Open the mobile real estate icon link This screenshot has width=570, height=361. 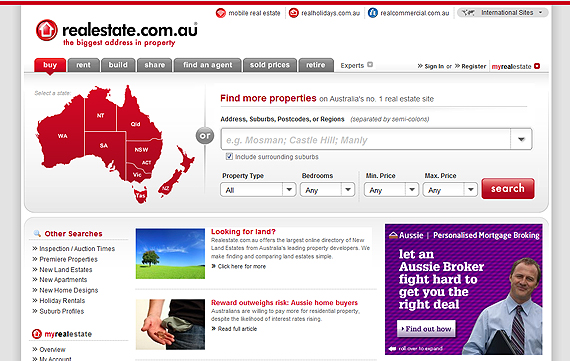(x=221, y=13)
